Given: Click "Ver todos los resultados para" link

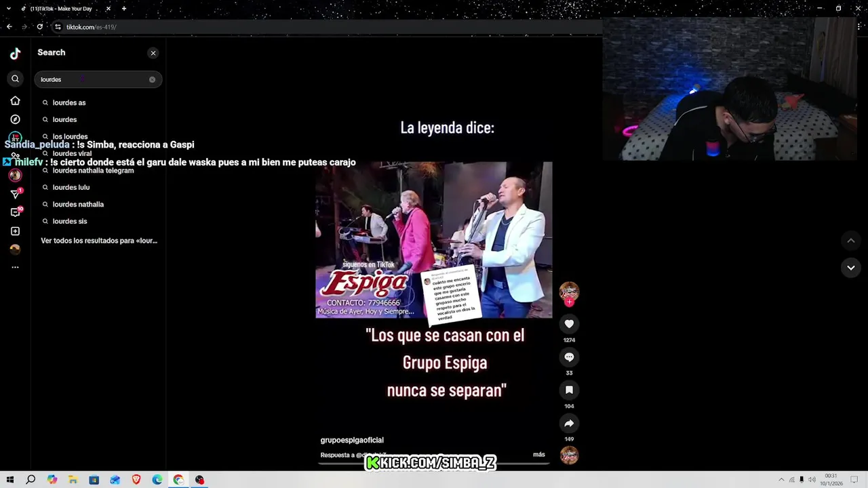Looking at the screenshot, I should click(99, 241).
